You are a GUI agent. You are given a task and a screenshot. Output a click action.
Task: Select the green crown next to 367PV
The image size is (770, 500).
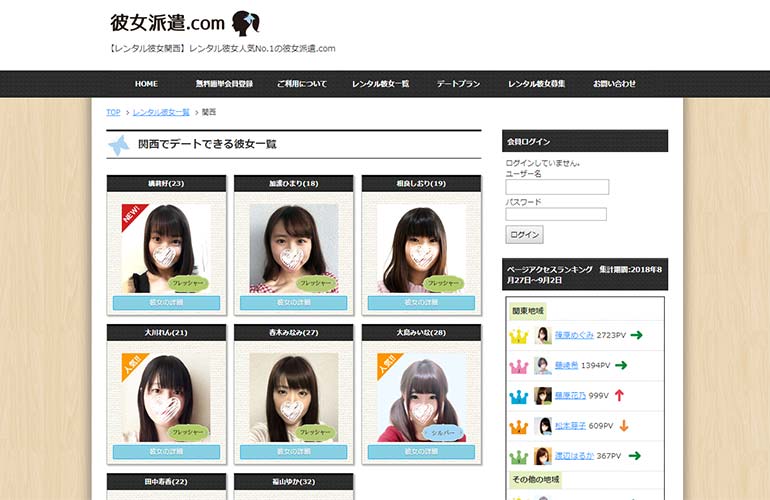(519, 457)
